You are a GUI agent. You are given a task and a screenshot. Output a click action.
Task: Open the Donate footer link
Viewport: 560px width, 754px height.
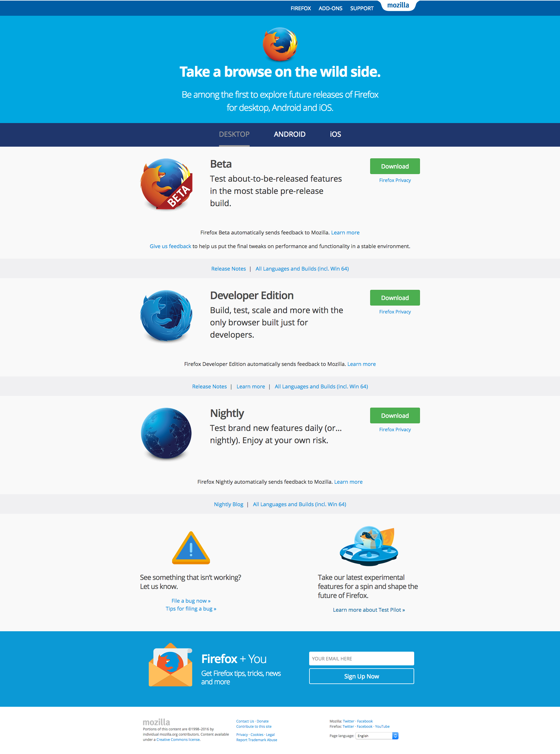pyautogui.click(x=262, y=721)
